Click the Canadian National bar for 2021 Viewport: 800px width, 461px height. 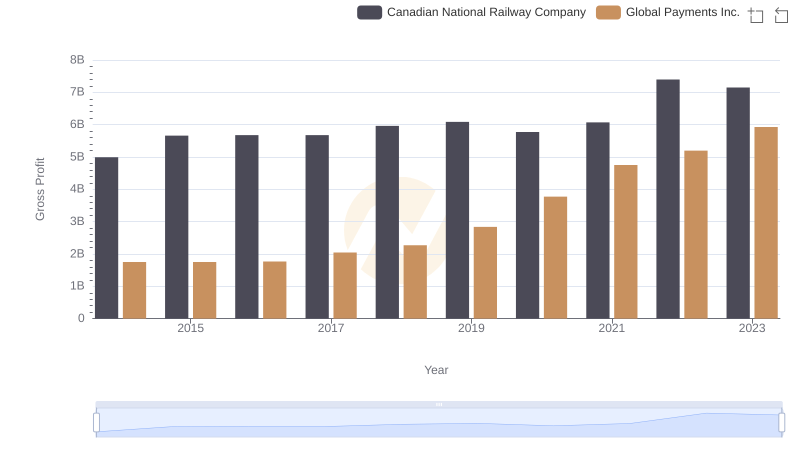pos(597,220)
